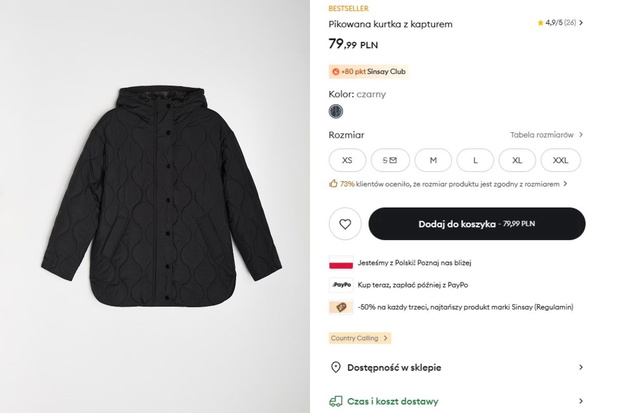Click the discount tag icon
Viewport: 620px width, 413px height.
(x=341, y=307)
